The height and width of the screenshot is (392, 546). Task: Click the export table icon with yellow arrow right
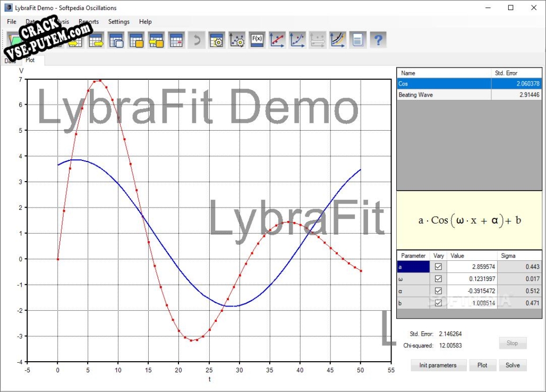tap(96, 40)
